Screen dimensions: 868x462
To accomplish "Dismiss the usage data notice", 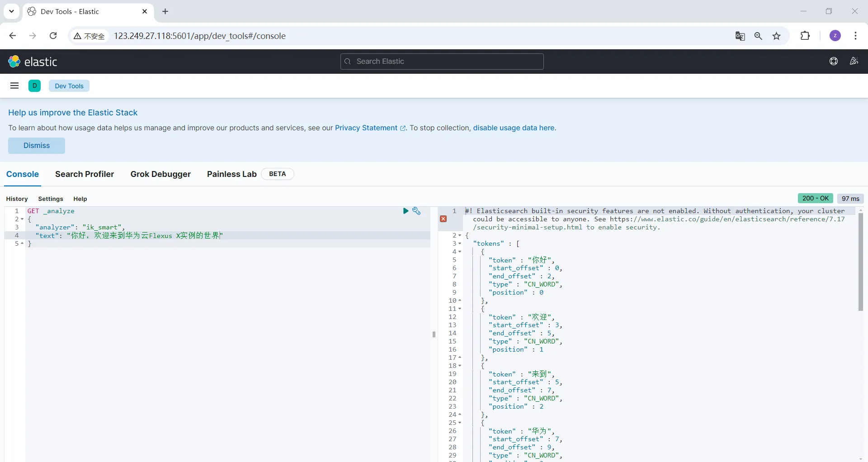I will click(x=37, y=146).
